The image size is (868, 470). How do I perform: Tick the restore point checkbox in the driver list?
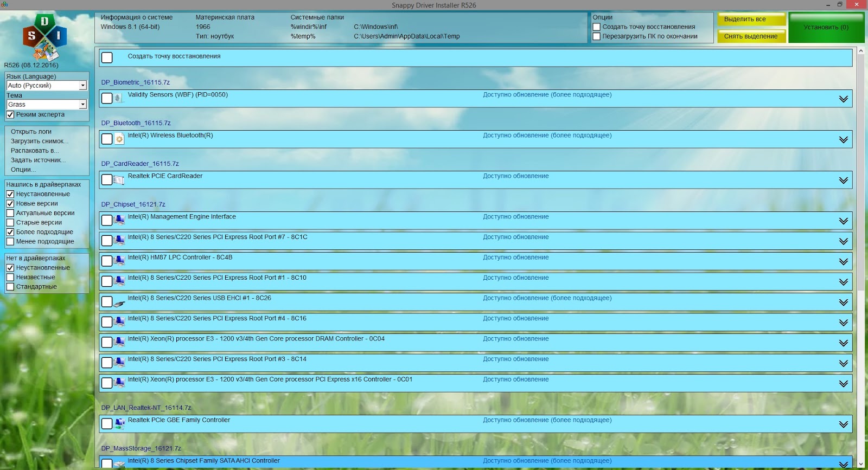107,57
